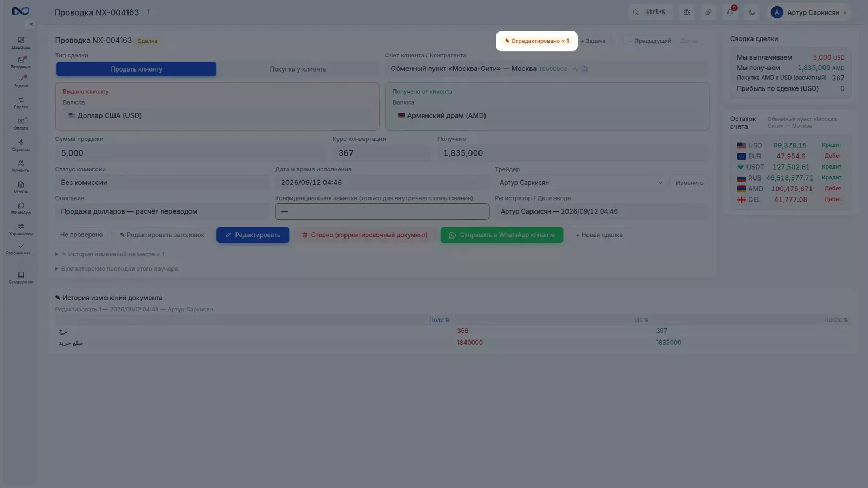
Task: Click + Задача button
Action: point(593,41)
